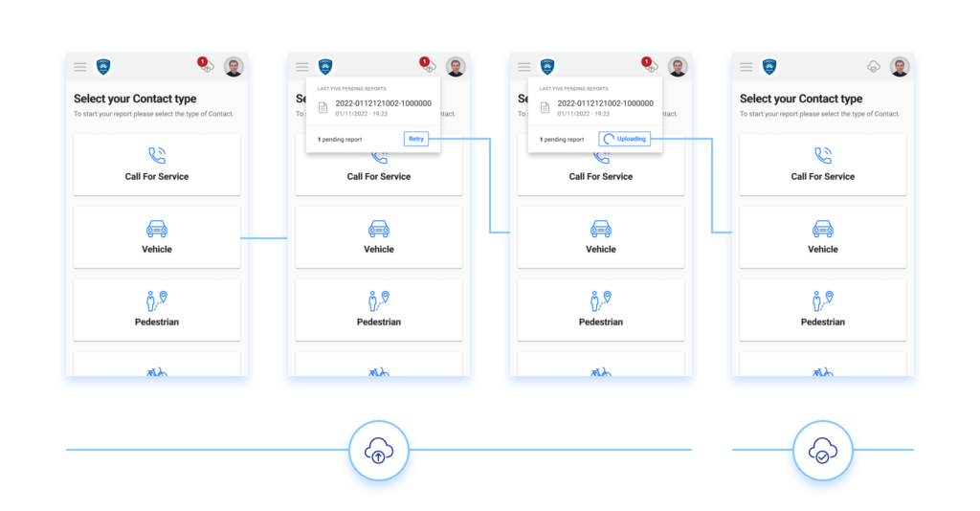Click the shield logo on the leftmost screen
Screen dimensions: 980x511
[x=103, y=67]
